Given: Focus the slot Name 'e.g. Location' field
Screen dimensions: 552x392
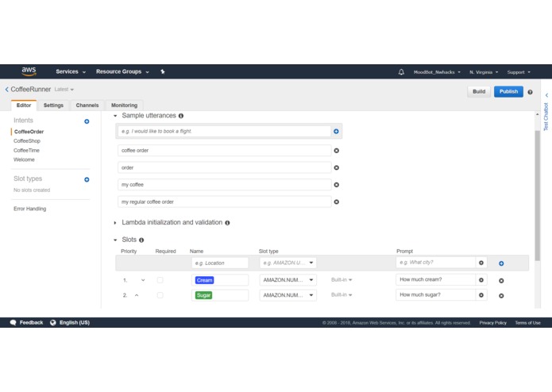Looking at the screenshot, I should pos(220,263).
